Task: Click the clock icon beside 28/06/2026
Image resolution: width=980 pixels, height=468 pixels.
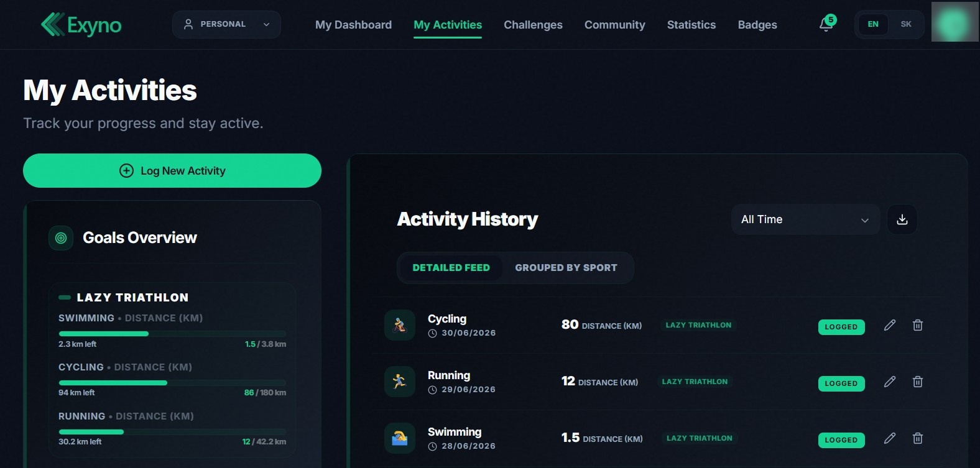Action: point(432,446)
